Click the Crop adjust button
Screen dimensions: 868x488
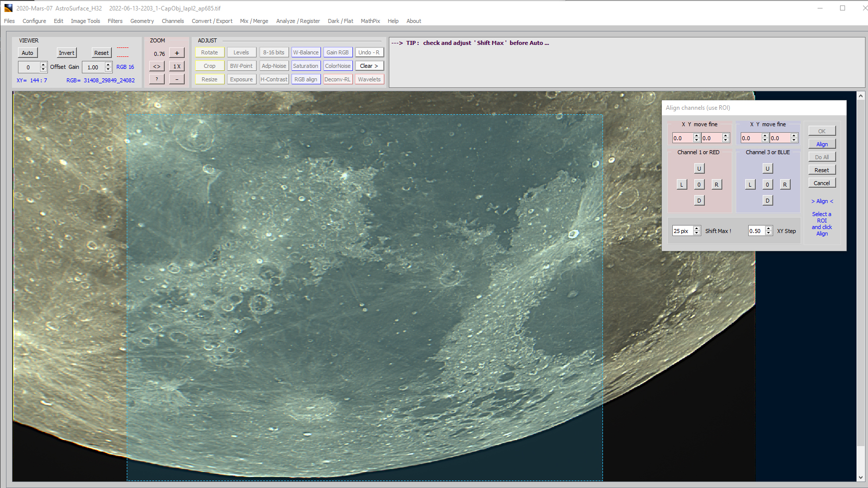210,66
